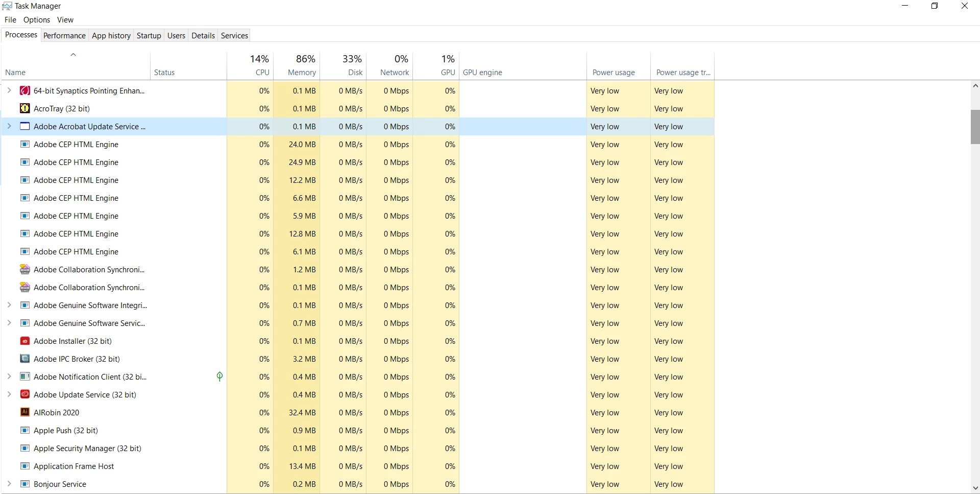980x494 pixels.
Task: Sort by the Power usage column
Action: click(x=619, y=66)
